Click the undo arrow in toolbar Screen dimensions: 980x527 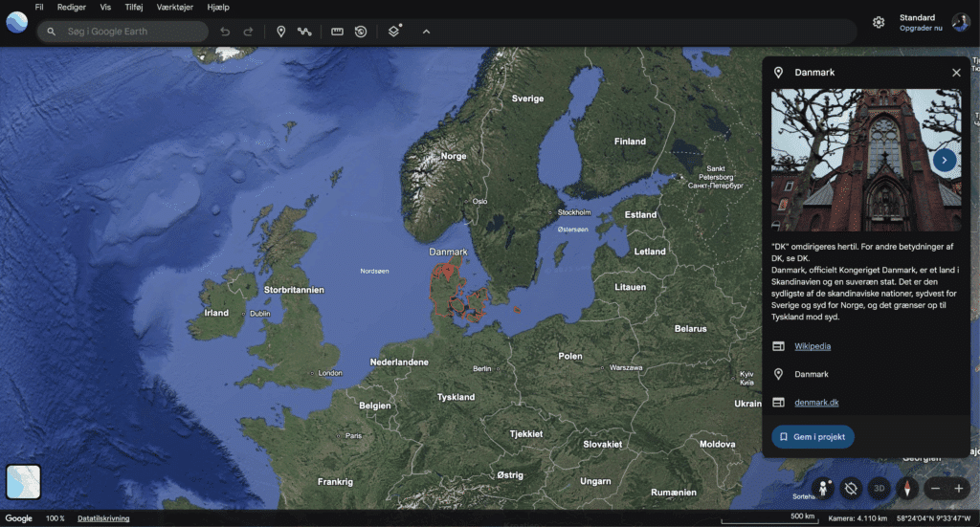tap(225, 32)
